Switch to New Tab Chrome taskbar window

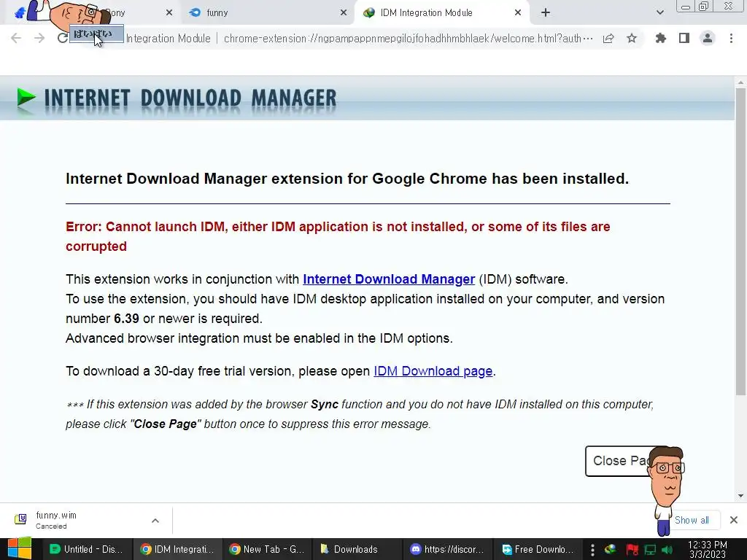click(267, 549)
